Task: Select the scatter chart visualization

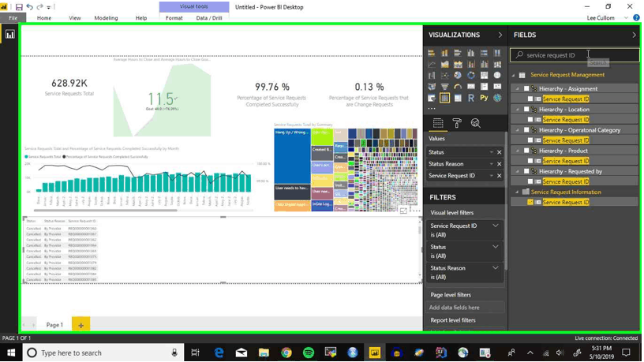Action: point(444,76)
